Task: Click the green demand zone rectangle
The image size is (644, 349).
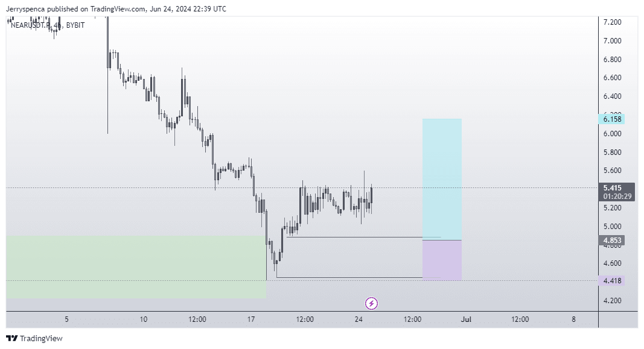Action: click(136, 267)
